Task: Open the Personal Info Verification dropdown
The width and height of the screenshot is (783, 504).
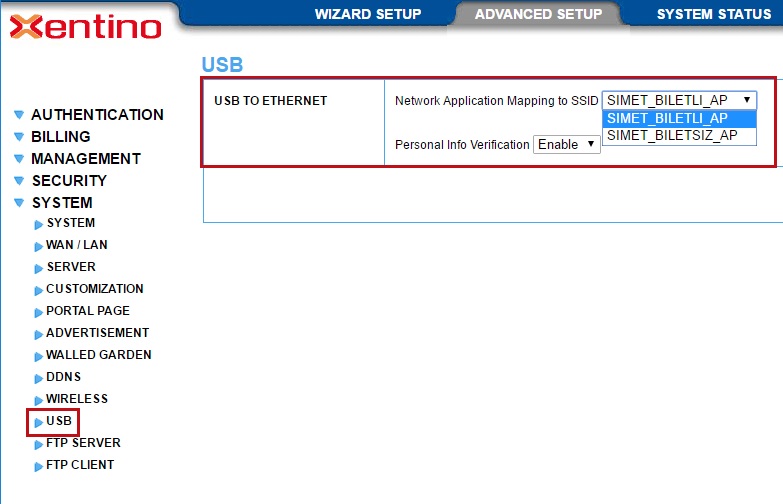Action: 566,145
